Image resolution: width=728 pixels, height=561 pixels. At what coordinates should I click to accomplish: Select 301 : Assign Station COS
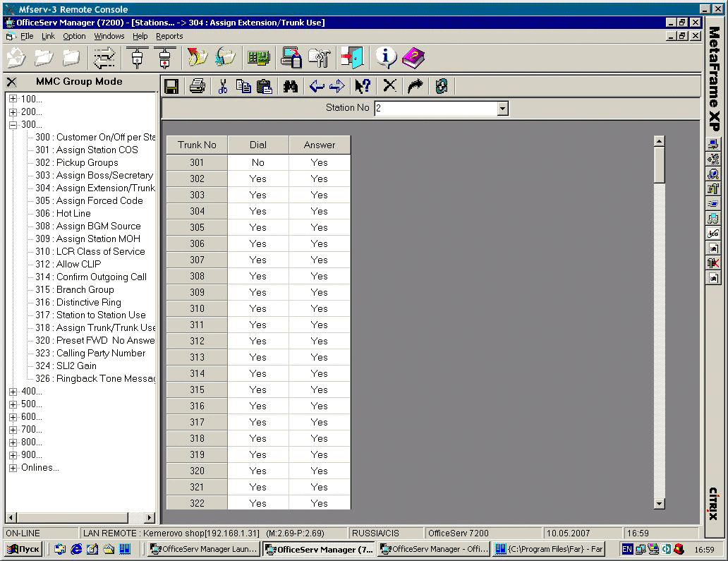(x=87, y=150)
